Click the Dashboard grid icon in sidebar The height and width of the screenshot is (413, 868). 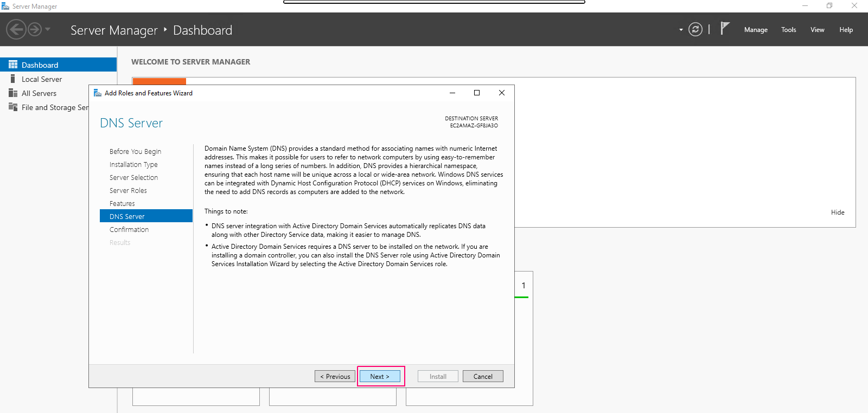(x=13, y=64)
